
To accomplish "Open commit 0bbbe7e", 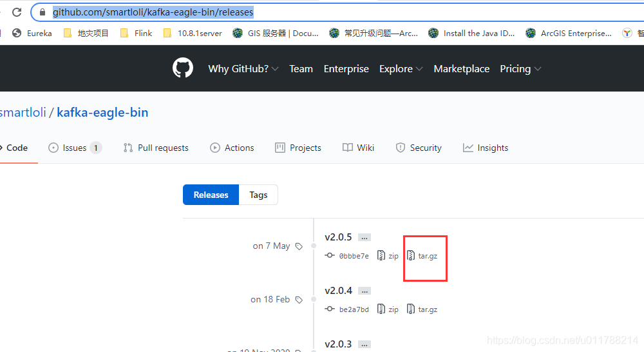I will click(354, 256).
